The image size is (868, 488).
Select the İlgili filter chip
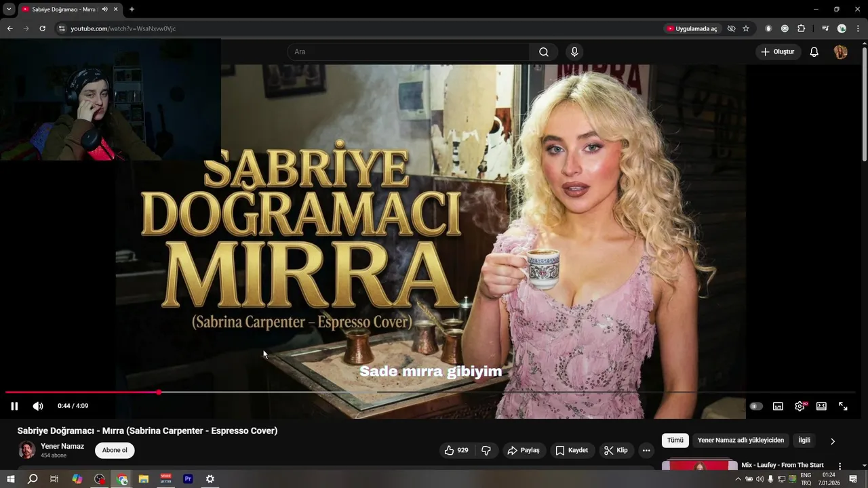point(804,441)
